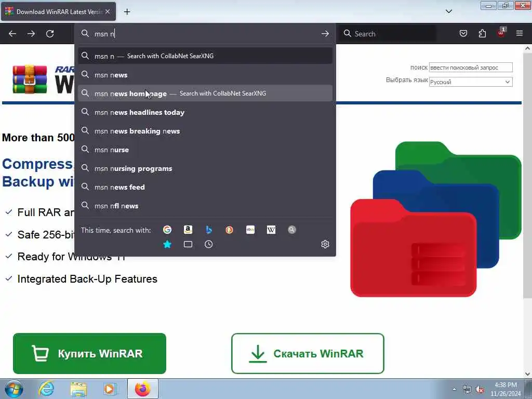
Task: Focus the toolbar Search box
Action: 388,34
